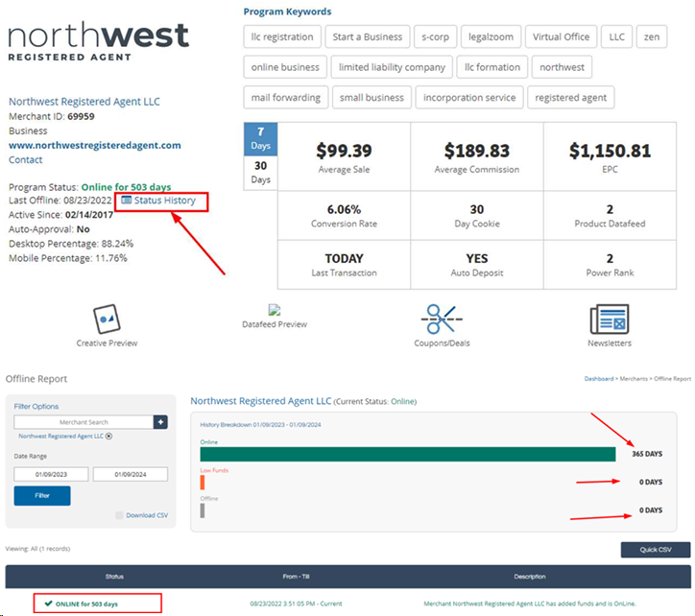Click the 2 Product Datafeed tile
Screen dimensions: 695x616
[x=610, y=216]
